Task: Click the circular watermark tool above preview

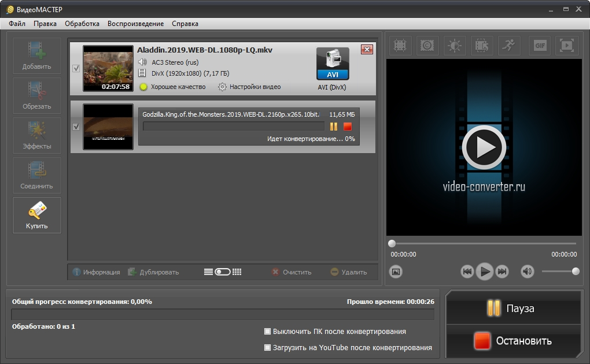Action: pyautogui.click(x=427, y=46)
